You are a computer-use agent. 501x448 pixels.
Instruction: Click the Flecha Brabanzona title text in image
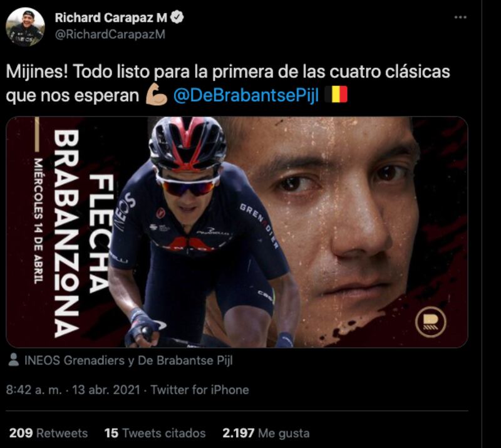(x=84, y=233)
